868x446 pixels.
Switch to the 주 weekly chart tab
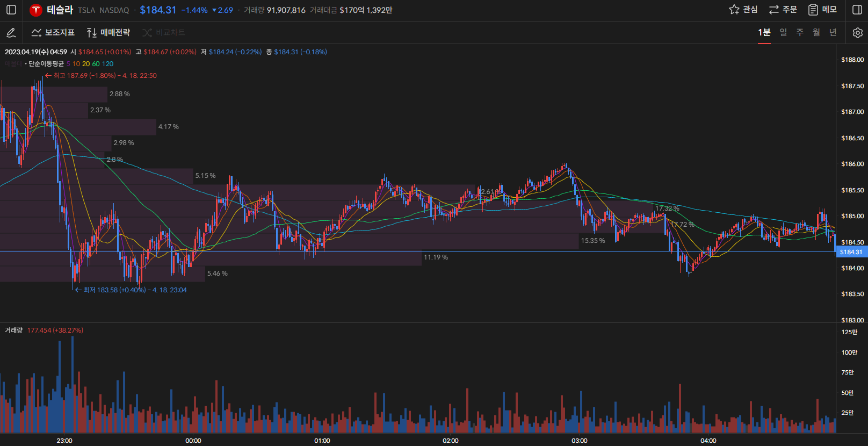pos(800,33)
